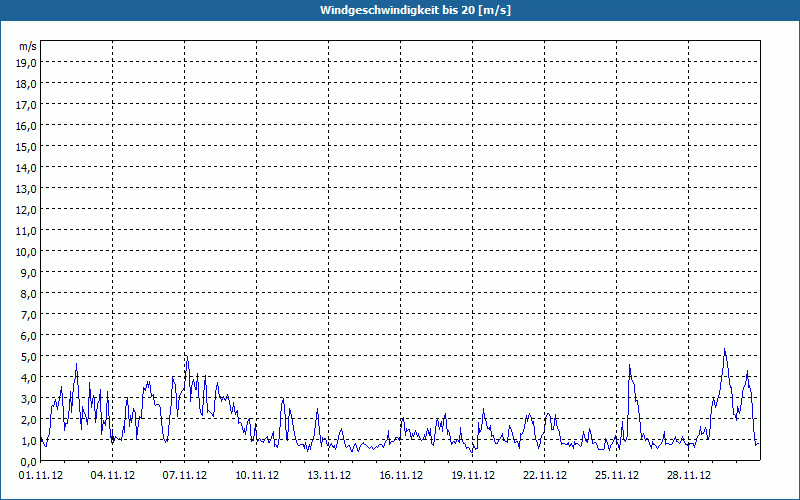Click the 1,0 y-axis label
Viewport: 800px width, 500px height.
(29, 441)
